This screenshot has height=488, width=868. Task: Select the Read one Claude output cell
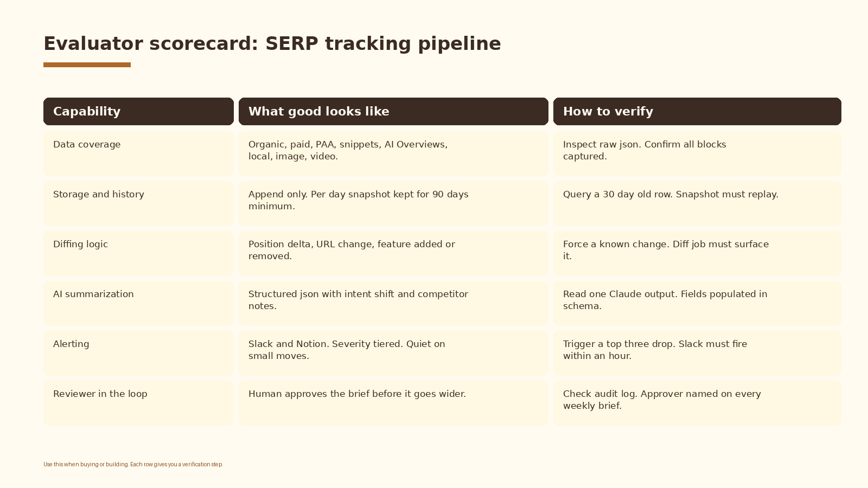point(697,303)
